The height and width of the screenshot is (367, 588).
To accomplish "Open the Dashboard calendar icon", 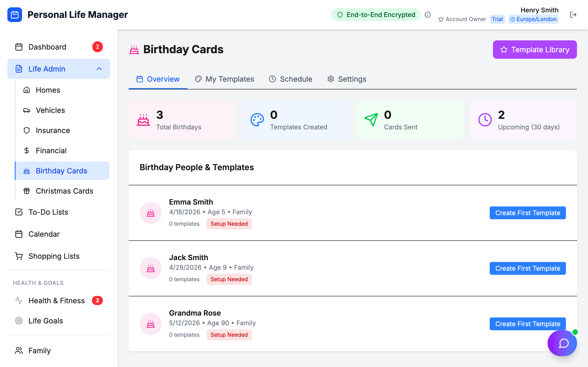I will click(x=19, y=47).
